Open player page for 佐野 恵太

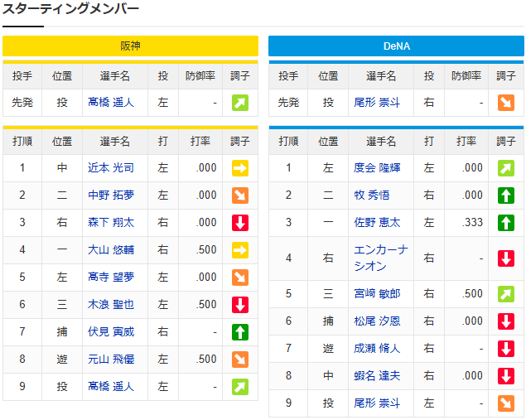pyautogui.click(x=377, y=222)
